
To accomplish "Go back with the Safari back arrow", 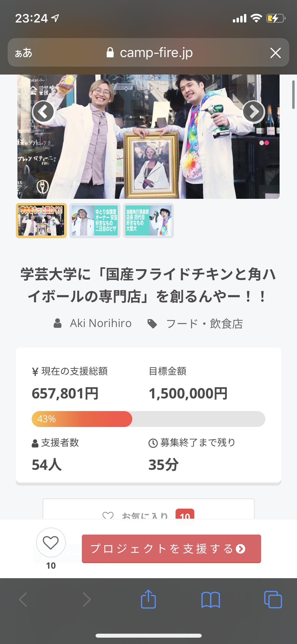I will point(23,599).
